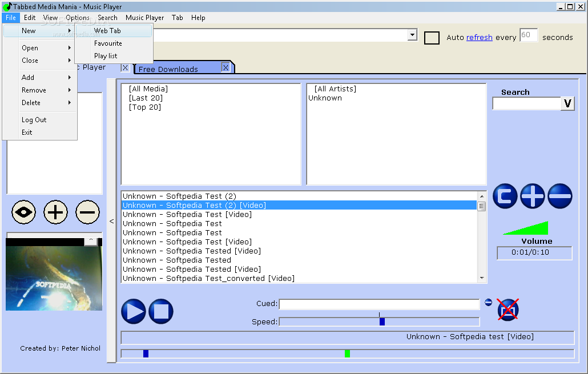Click small blue minus next to Cued field
This screenshot has width=588, height=374.
(488, 303)
